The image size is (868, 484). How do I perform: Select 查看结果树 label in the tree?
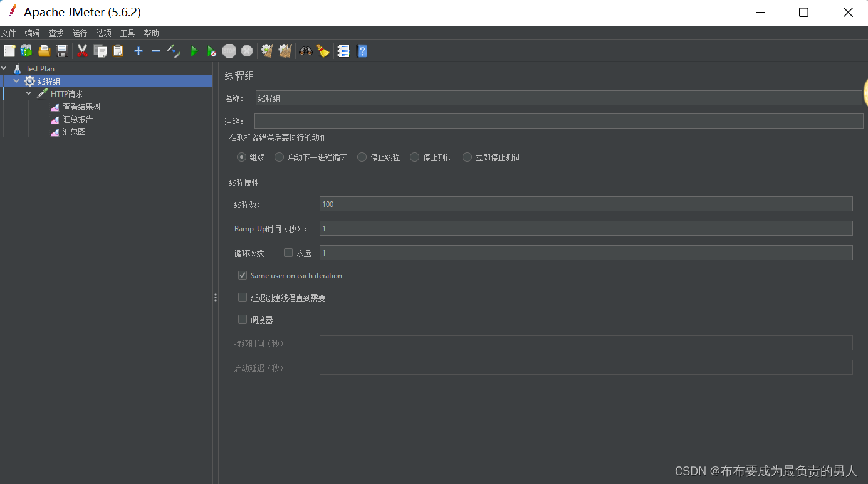click(x=81, y=107)
